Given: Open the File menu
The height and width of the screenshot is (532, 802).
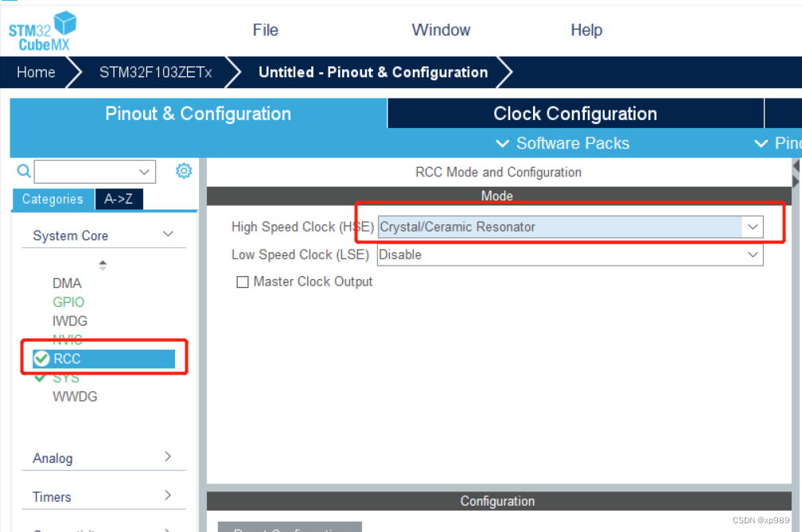Looking at the screenshot, I should point(266,30).
